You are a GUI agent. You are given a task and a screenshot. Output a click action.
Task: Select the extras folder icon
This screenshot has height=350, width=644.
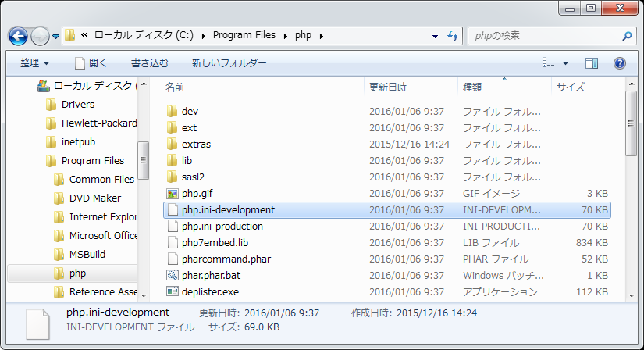coord(173,145)
